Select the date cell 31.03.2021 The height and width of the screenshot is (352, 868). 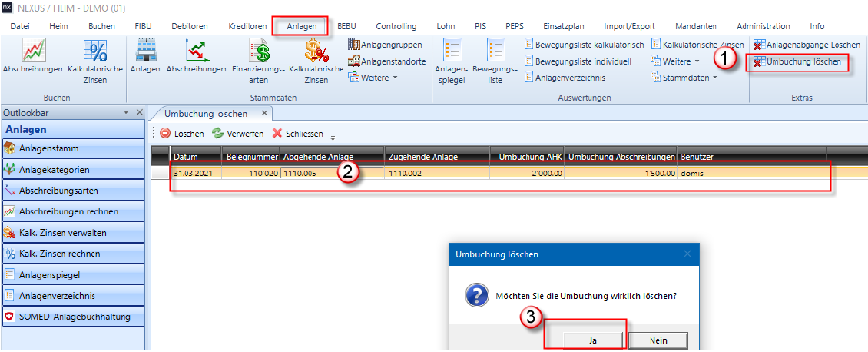[x=197, y=173]
